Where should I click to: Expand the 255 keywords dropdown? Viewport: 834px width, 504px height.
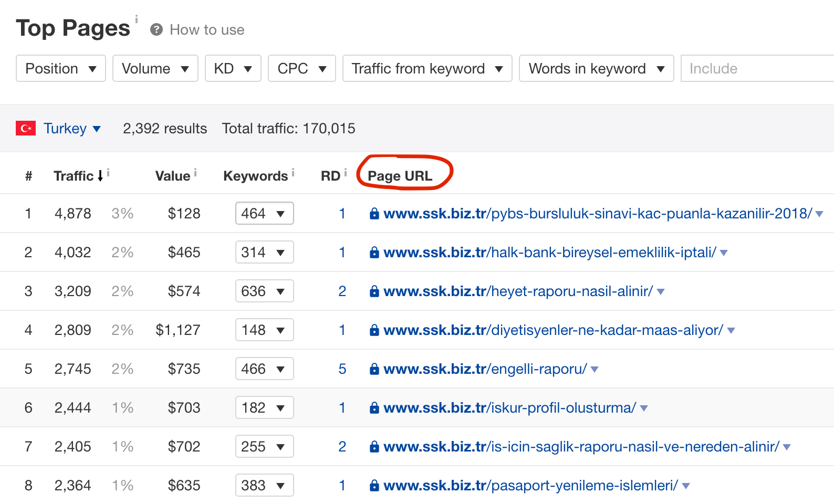[x=265, y=446]
